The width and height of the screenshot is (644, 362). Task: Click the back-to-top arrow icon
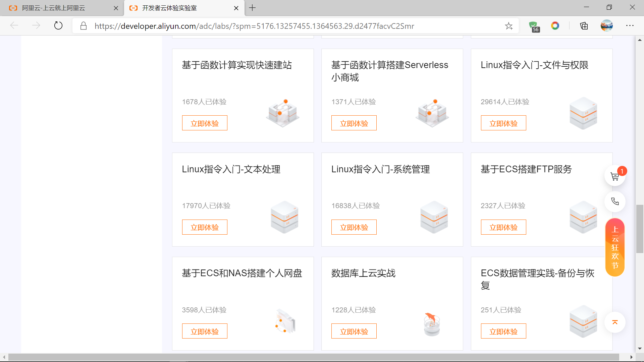[614, 322]
